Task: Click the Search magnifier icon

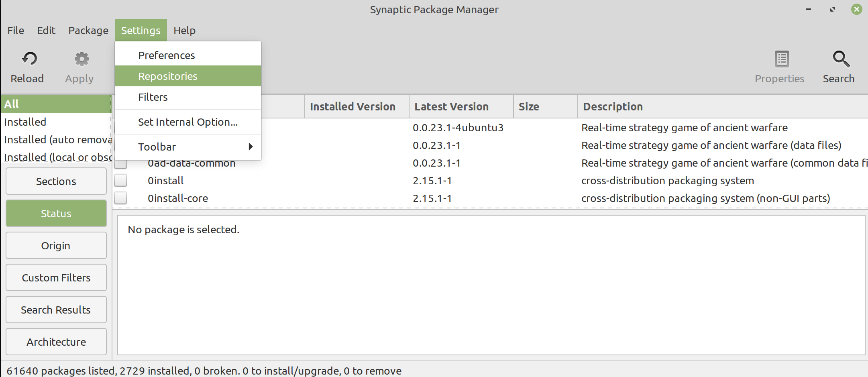Action: tap(841, 59)
